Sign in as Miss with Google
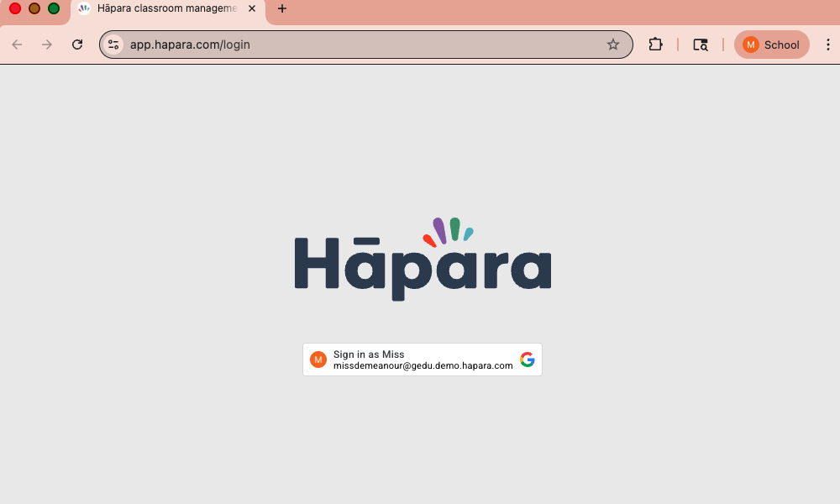840x504 pixels. [x=423, y=360]
